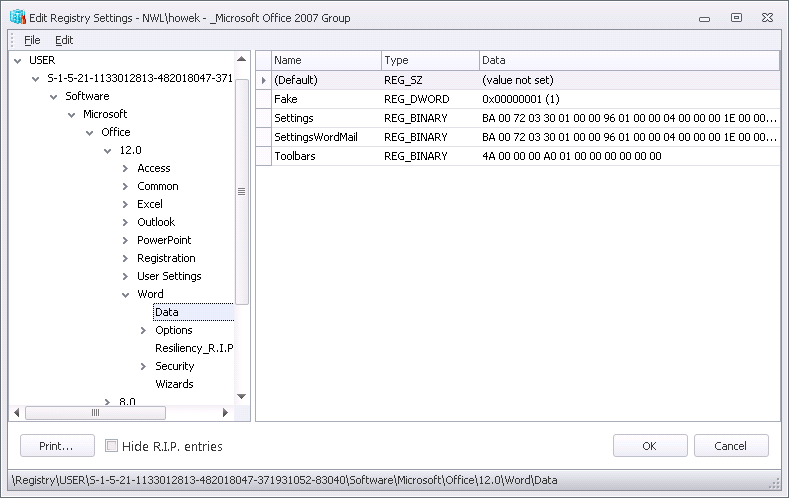Select the Common key label
Image resolution: width=789 pixels, height=498 pixels.
(157, 187)
